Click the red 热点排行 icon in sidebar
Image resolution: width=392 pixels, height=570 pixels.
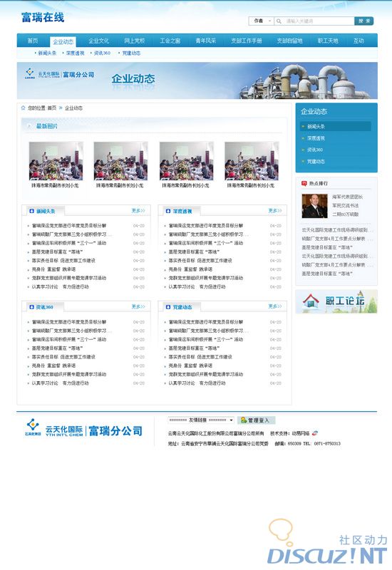pyautogui.click(x=304, y=183)
